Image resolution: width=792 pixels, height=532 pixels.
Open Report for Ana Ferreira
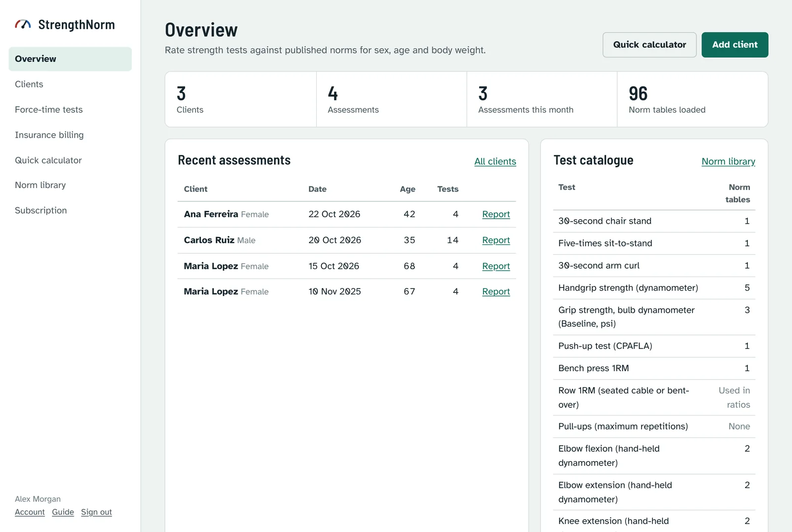click(496, 214)
